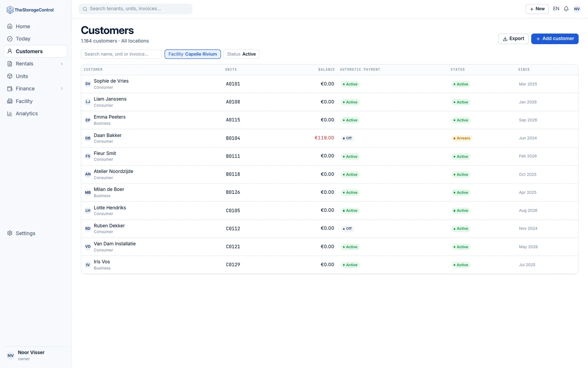
Task: Click the Aug 2026 since date
Action: pyautogui.click(x=528, y=210)
